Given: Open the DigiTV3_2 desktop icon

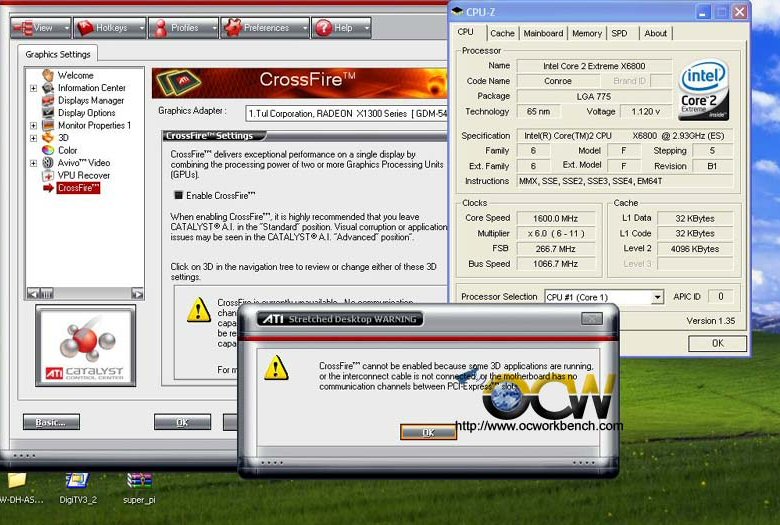Looking at the screenshot, I should point(78,488).
